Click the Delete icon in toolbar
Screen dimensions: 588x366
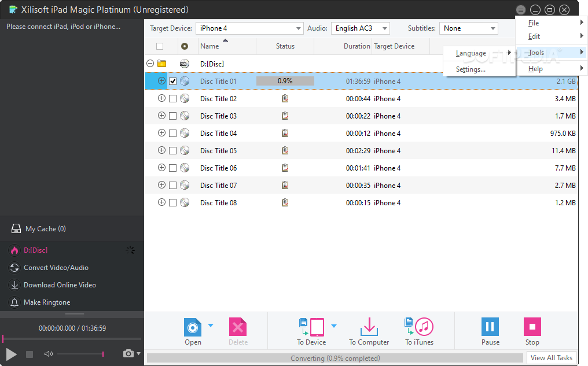point(238,327)
